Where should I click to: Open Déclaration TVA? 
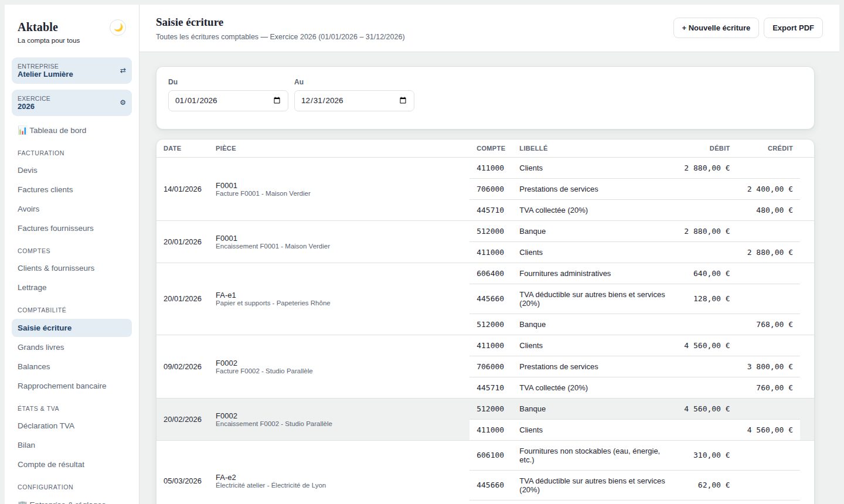click(x=72, y=426)
